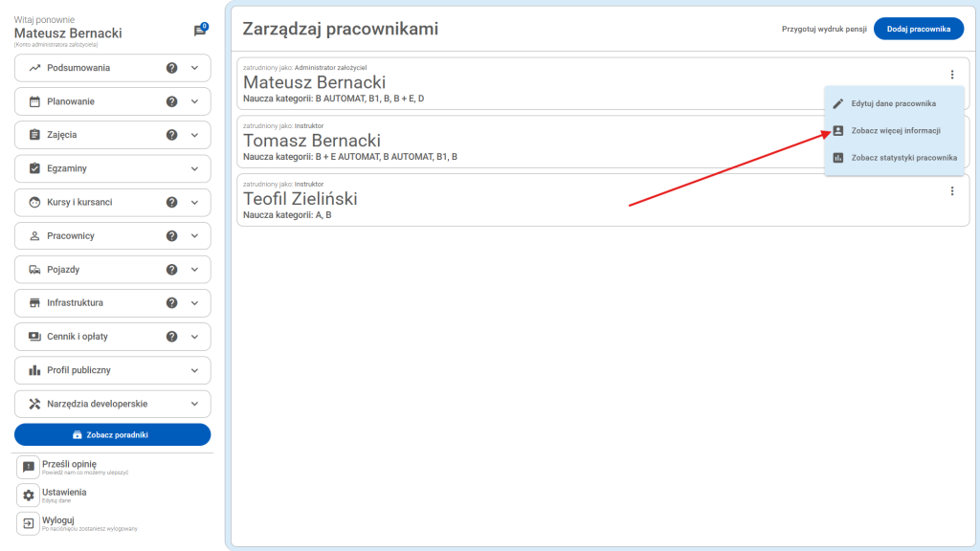
Task: Click the three-dot menu for Teofil Zieliński
Action: [x=952, y=190]
